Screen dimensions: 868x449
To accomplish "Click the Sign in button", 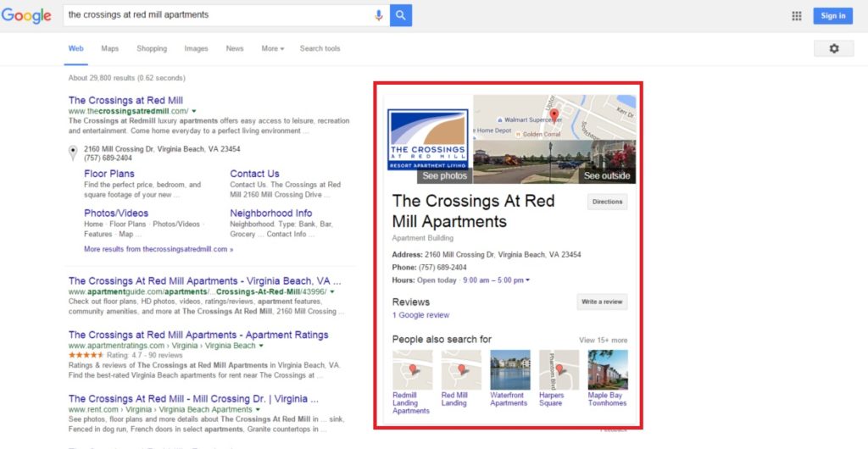I will pos(832,16).
